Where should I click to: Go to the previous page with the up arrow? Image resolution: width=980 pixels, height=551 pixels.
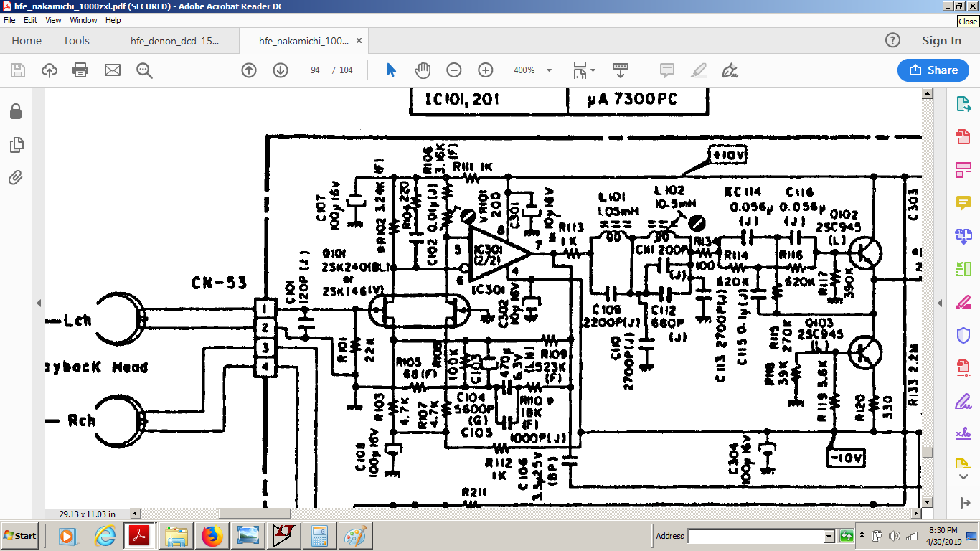pos(249,70)
